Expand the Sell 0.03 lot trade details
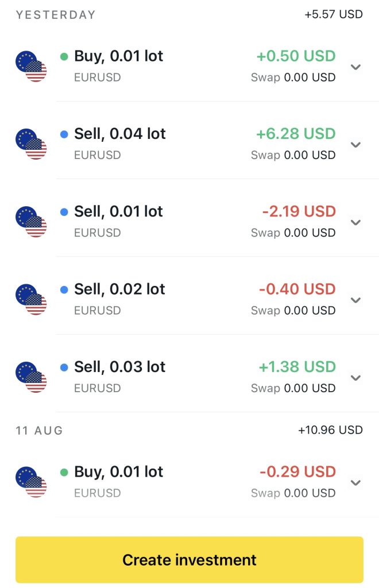Image resolution: width=379 pixels, height=588 pixels. click(x=355, y=377)
